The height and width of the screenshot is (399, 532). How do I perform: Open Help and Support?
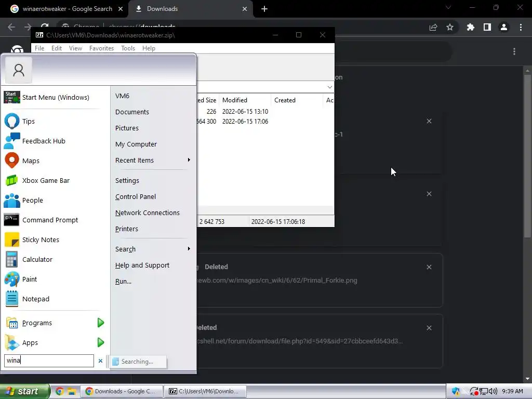(x=142, y=265)
